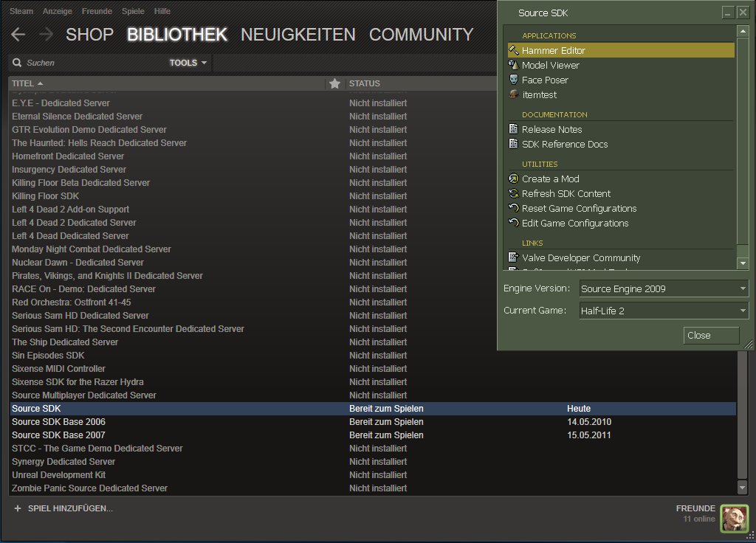Select Source SDK Base 2006 row
The image size is (756, 543).
pos(373,421)
